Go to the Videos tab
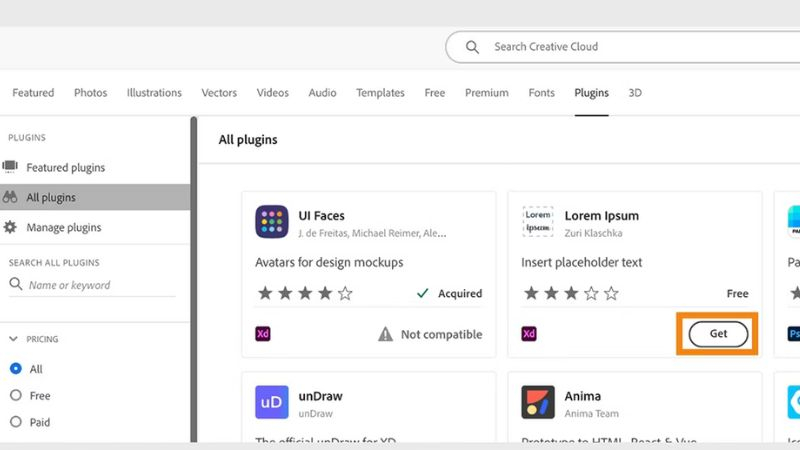This screenshot has height=450, width=800. click(x=272, y=93)
